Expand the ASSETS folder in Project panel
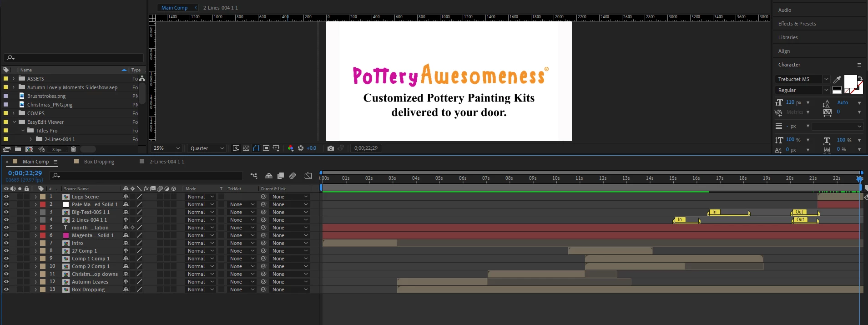868x325 pixels. click(x=14, y=79)
